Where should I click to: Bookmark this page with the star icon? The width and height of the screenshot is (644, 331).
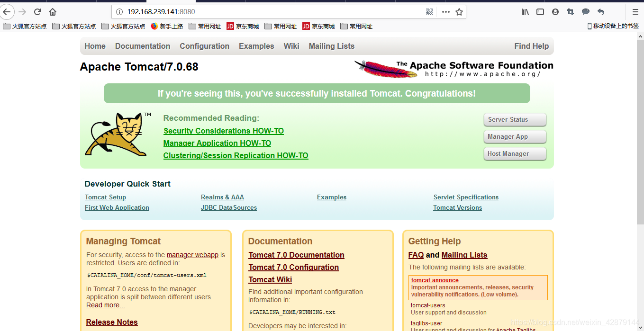(459, 12)
